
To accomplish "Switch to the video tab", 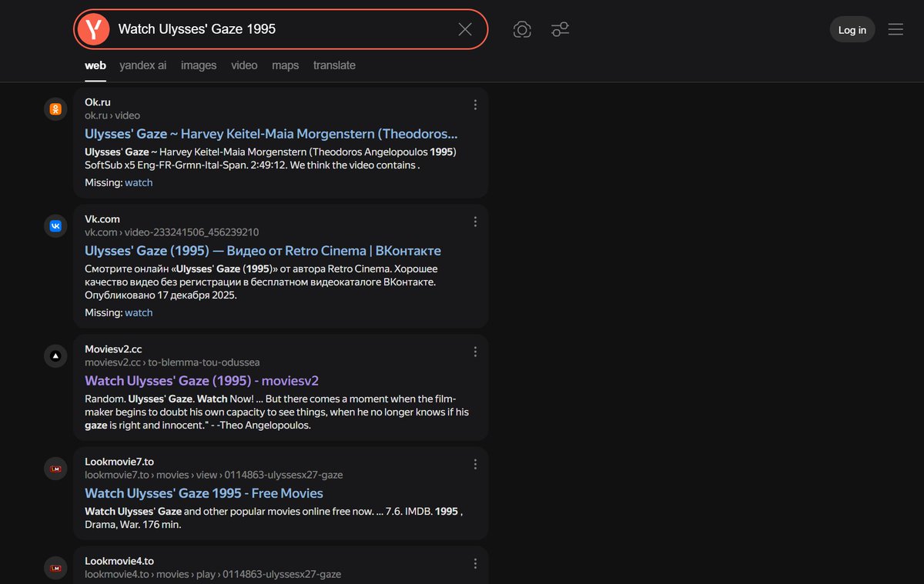I will click(x=244, y=65).
